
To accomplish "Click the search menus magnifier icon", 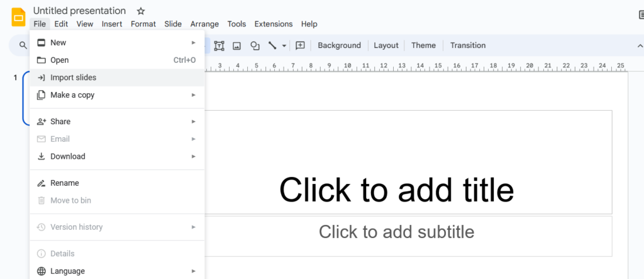I will click(23, 45).
